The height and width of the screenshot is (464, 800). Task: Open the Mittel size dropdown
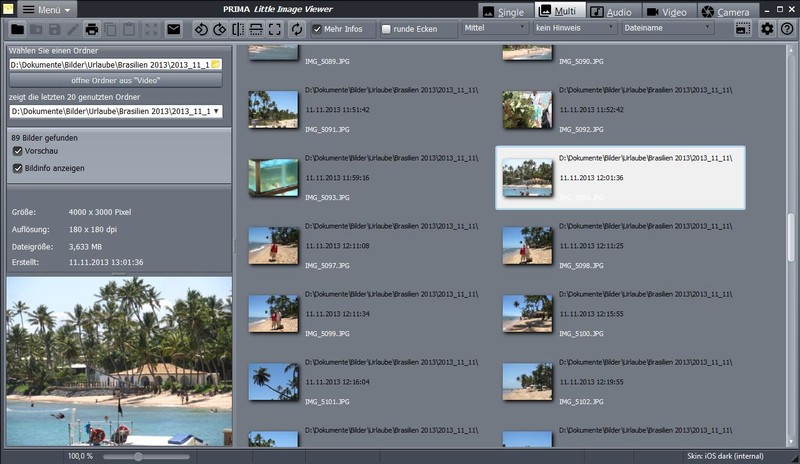(494, 28)
